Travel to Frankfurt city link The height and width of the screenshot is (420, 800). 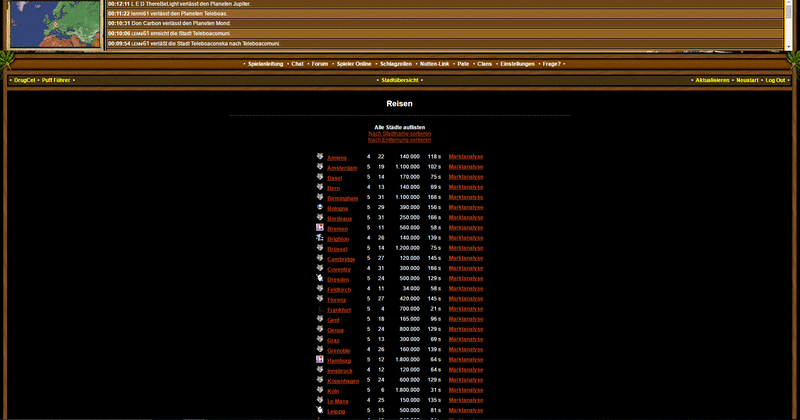(x=339, y=310)
